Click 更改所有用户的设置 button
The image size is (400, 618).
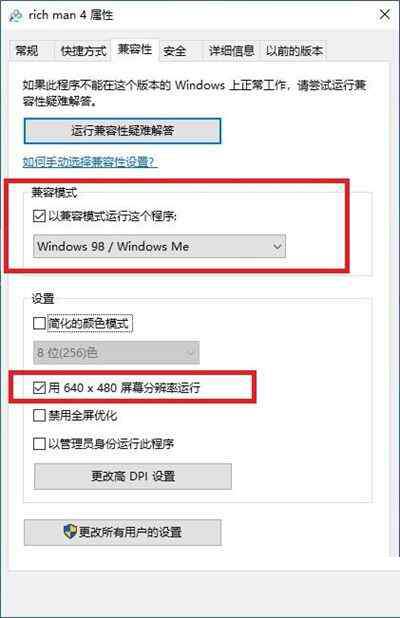[x=123, y=532]
